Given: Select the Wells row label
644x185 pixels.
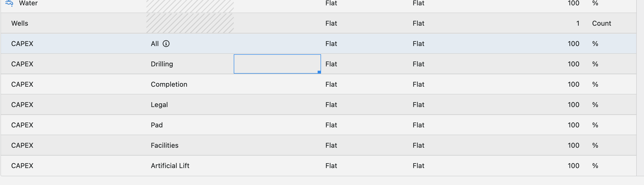Looking at the screenshot, I should 20,23.
